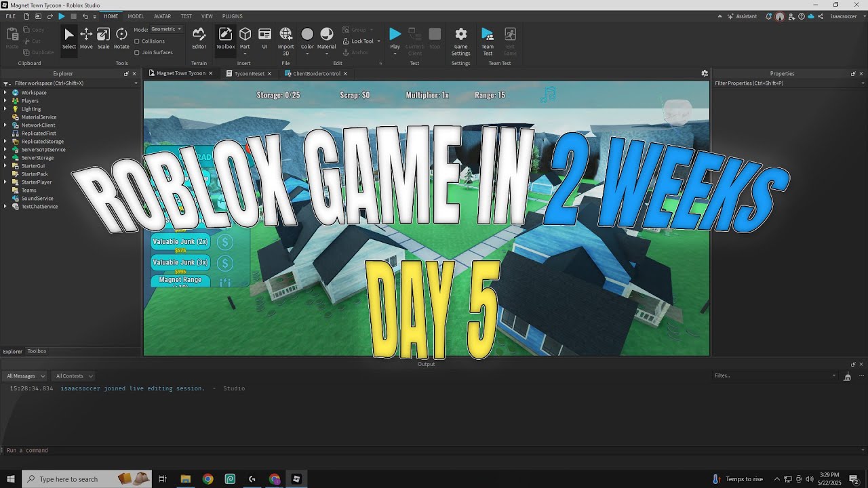Screen dimensions: 868x488
Task: Open the Toolbox from the ribbon
Action: tap(225, 39)
